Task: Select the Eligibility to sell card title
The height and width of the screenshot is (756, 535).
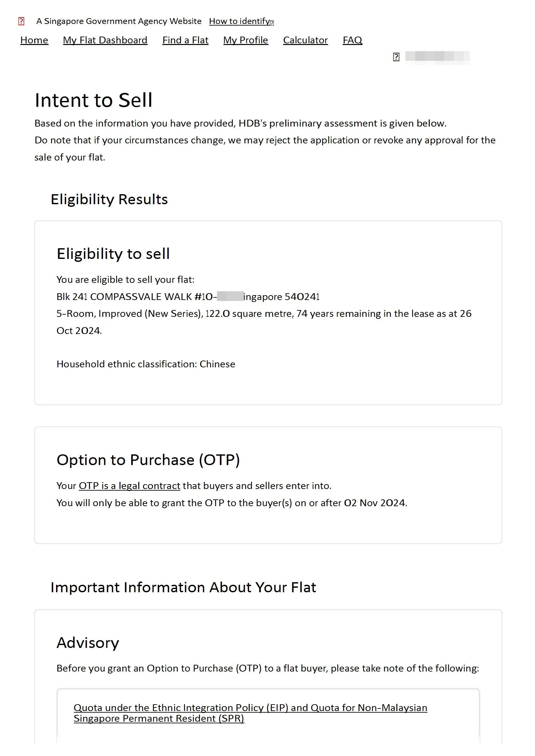Action: 113,254
